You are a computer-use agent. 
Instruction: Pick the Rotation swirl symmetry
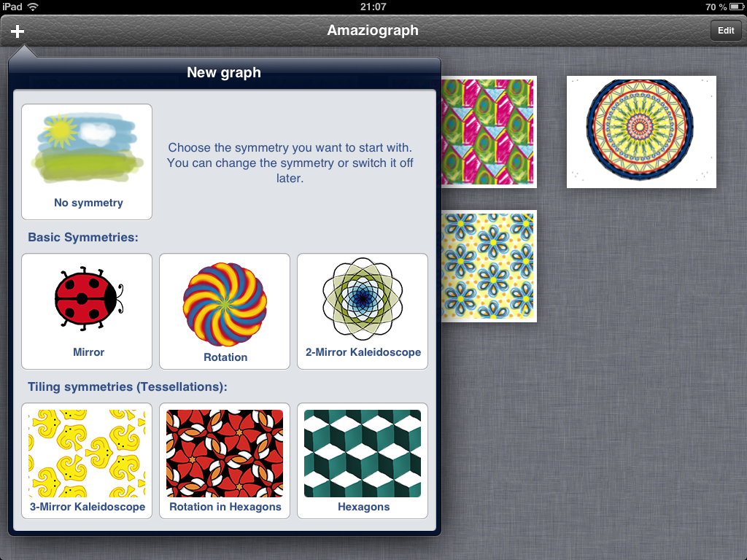pos(225,311)
